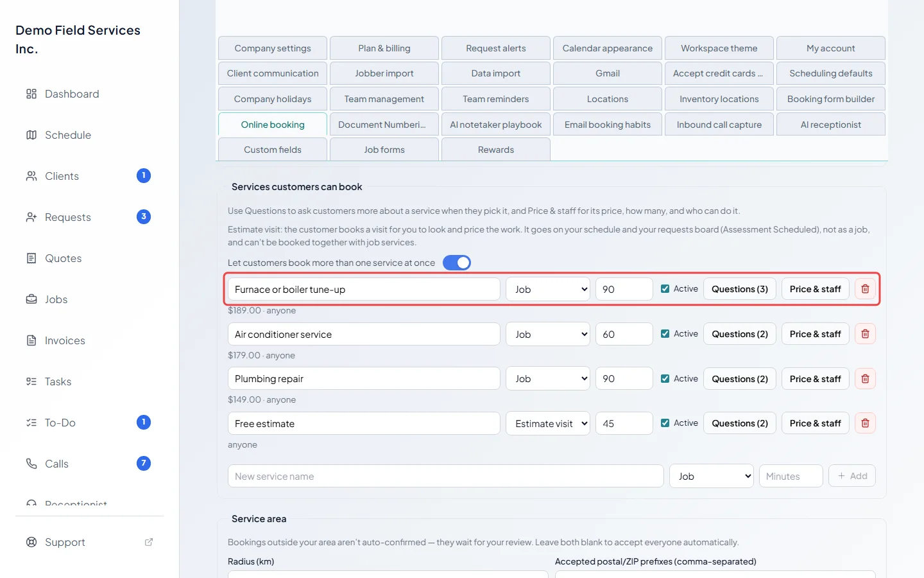Screen dimensions: 924x578
Task: Open type dropdown for Plumbing repair
Action: [x=548, y=379]
